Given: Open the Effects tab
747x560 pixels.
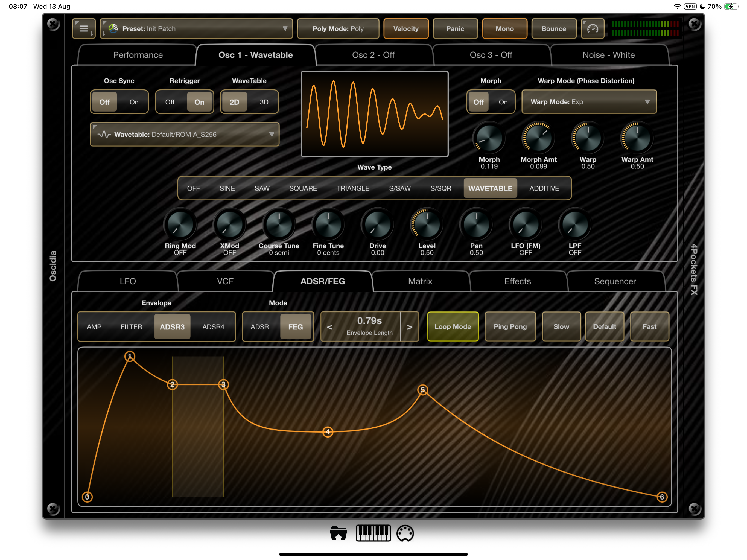Looking at the screenshot, I should coord(517,281).
